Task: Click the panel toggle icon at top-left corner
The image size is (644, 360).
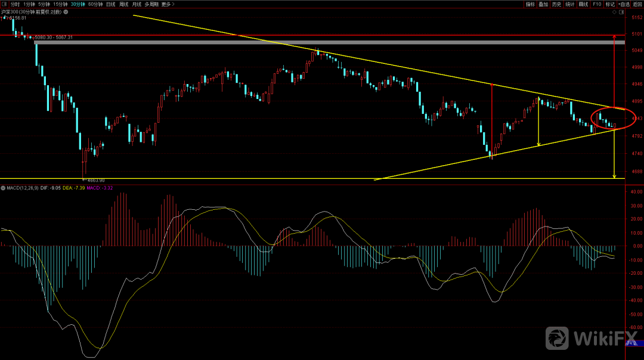Action: point(4,4)
